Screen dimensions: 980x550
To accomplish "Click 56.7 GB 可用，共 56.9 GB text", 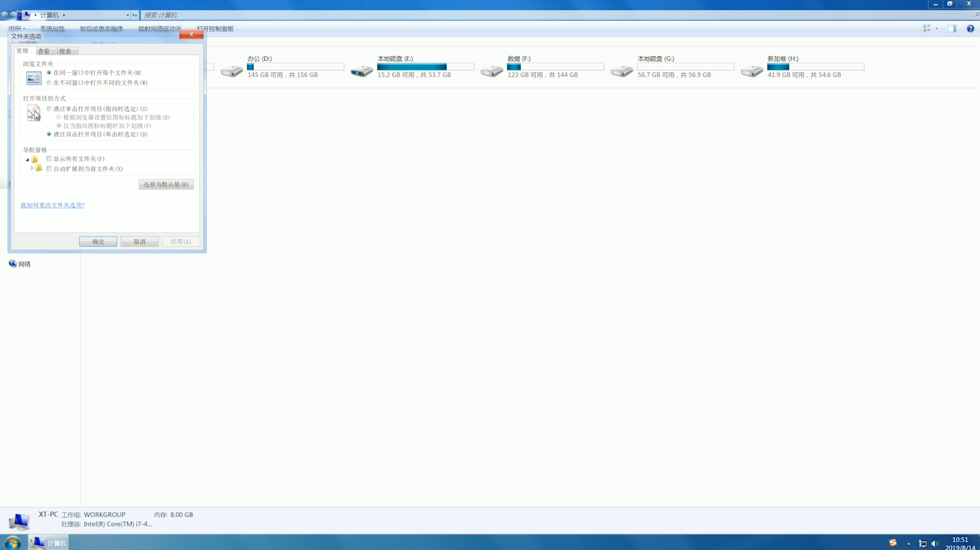I will 674,75.
